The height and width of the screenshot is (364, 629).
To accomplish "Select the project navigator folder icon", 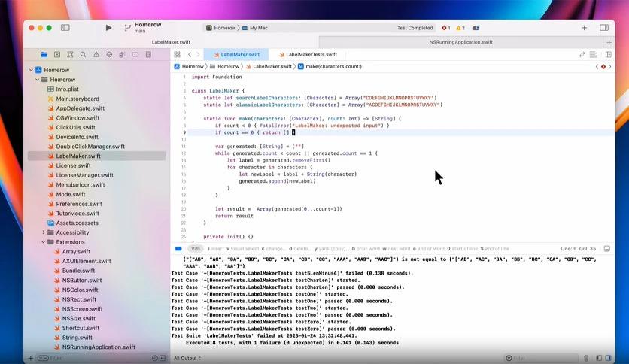I will point(44,55).
